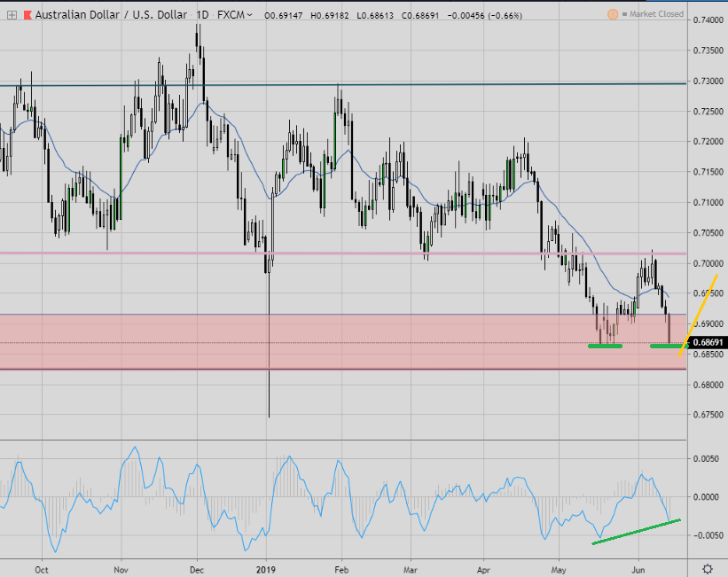Click the Apr label on time axis

[x=483, y=570]
